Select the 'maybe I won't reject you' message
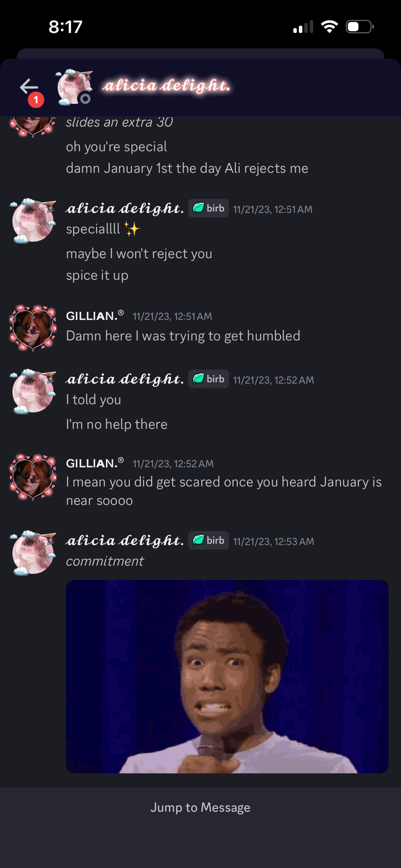 coord(139,253)
